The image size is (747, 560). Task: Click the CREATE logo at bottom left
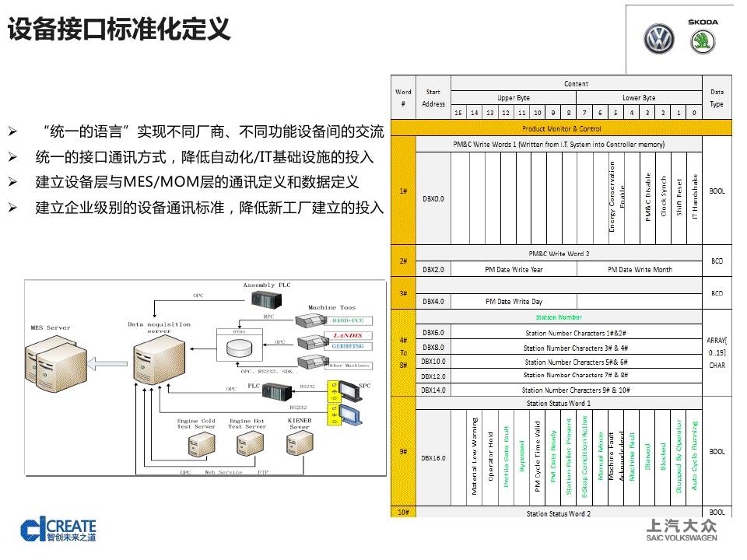[58, 529]
